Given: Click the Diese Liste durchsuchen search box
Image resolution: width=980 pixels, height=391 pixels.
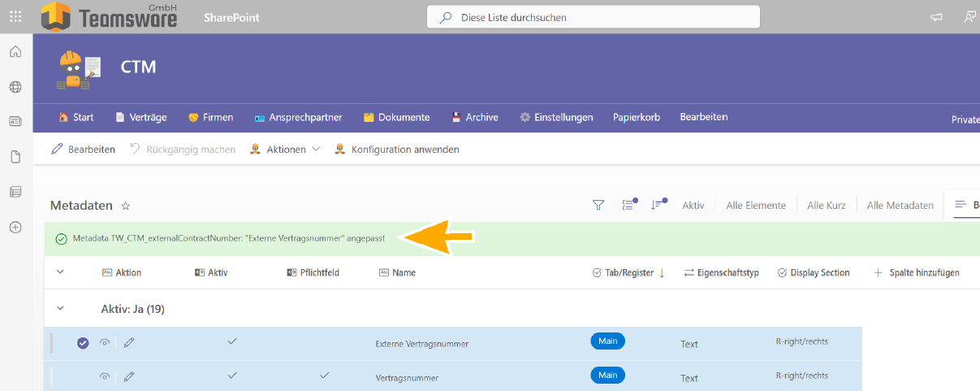Looking at the screenshot, I should point(594,17).
